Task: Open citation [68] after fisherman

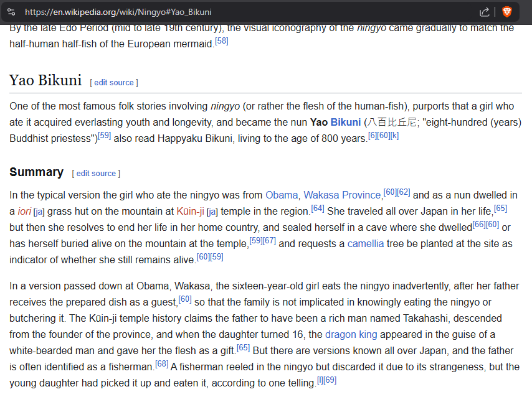Action: pos(161,364)
